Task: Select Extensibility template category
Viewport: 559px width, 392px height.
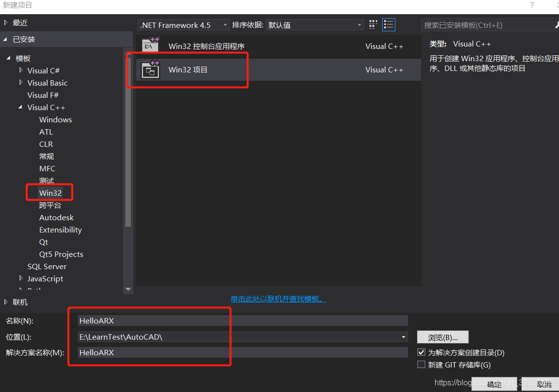Action: 60,230
